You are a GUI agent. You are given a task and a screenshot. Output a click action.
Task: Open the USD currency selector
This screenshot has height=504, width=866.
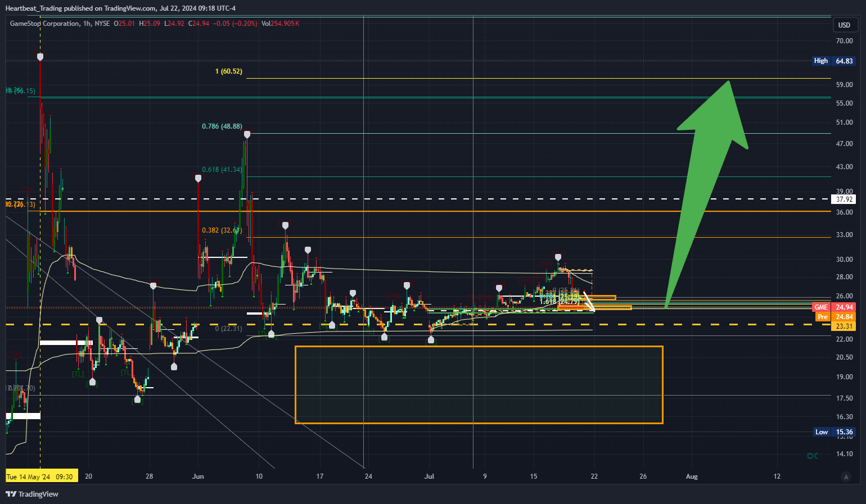coord(845,25)
